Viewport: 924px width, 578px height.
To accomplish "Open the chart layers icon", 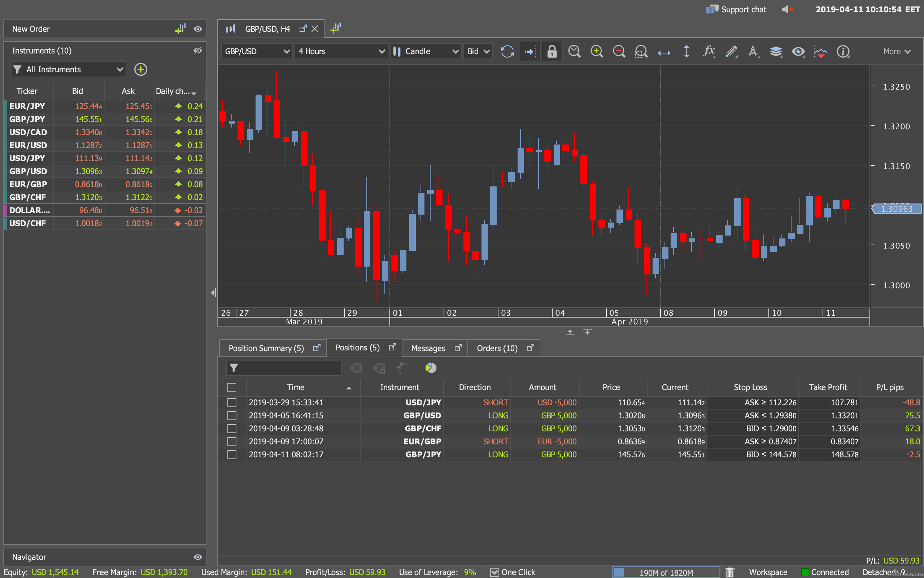I will coord(776,51).
